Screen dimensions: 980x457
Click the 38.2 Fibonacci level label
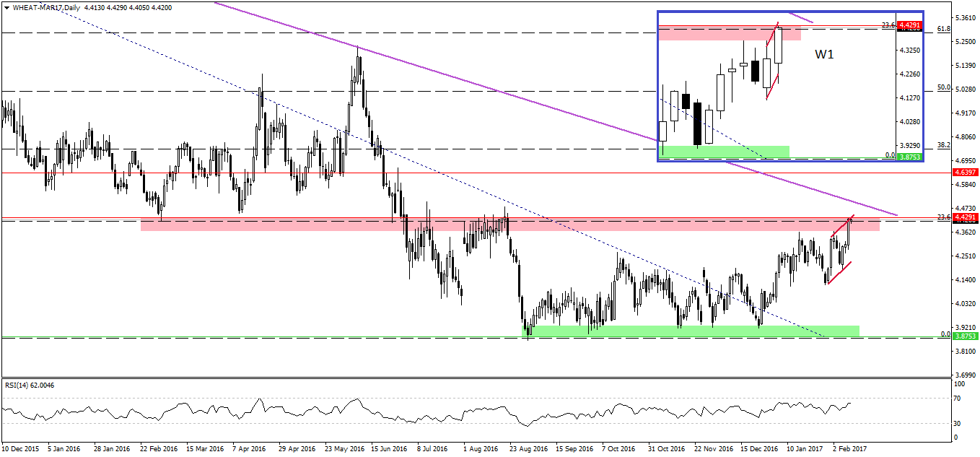click(x=942, y=144)
